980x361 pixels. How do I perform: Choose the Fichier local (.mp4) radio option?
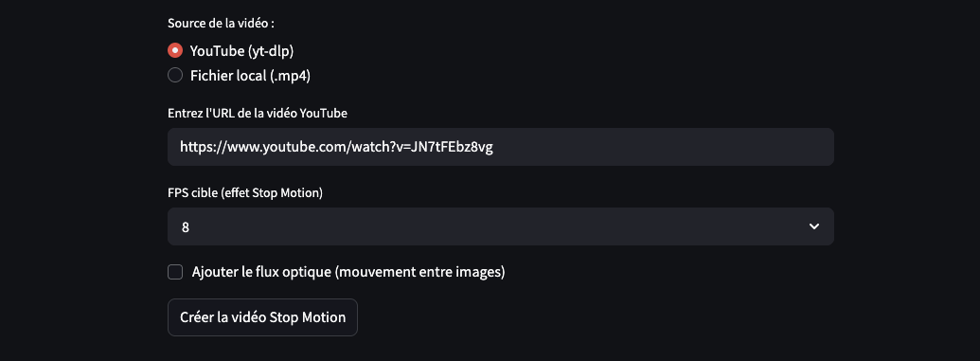pos(175,75)
